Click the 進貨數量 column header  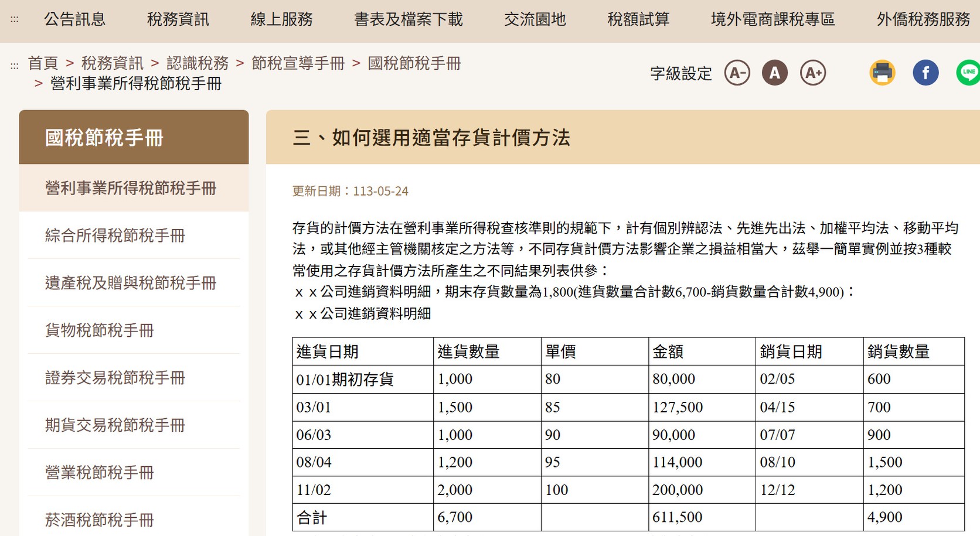click(487, 351)
